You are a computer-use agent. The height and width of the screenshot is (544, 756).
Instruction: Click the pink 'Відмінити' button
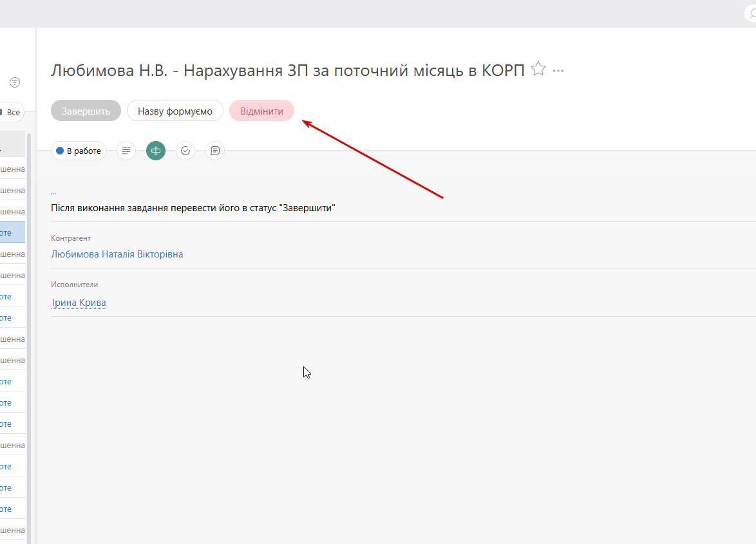pyautogui.click(x=262, y=111)
